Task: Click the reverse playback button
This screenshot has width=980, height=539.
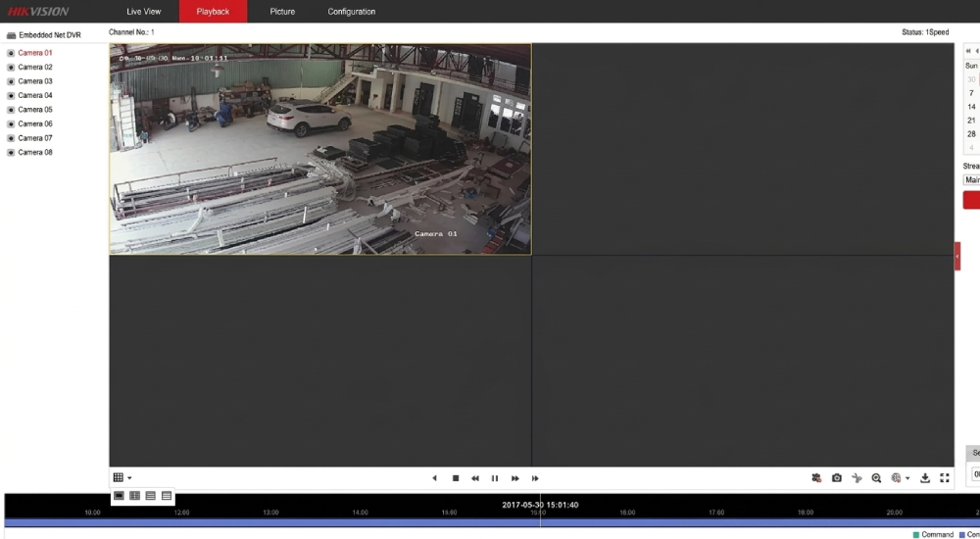Action: click(x=434, y=478)
